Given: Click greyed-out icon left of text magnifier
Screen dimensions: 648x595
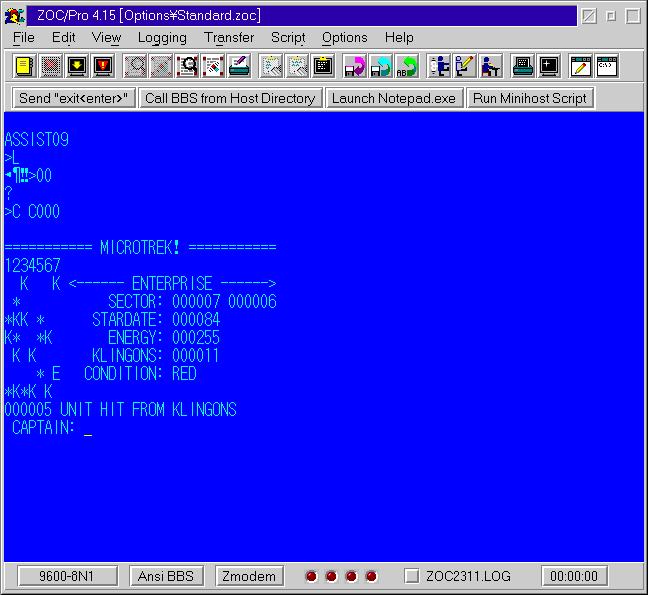Looking at the screenshot, I should click(161, 66).
